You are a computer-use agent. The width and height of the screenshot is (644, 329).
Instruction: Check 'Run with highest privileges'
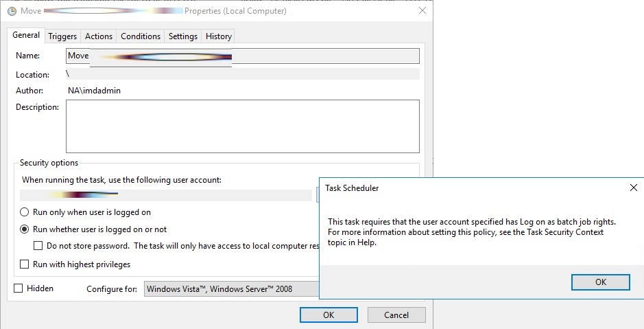25,264
